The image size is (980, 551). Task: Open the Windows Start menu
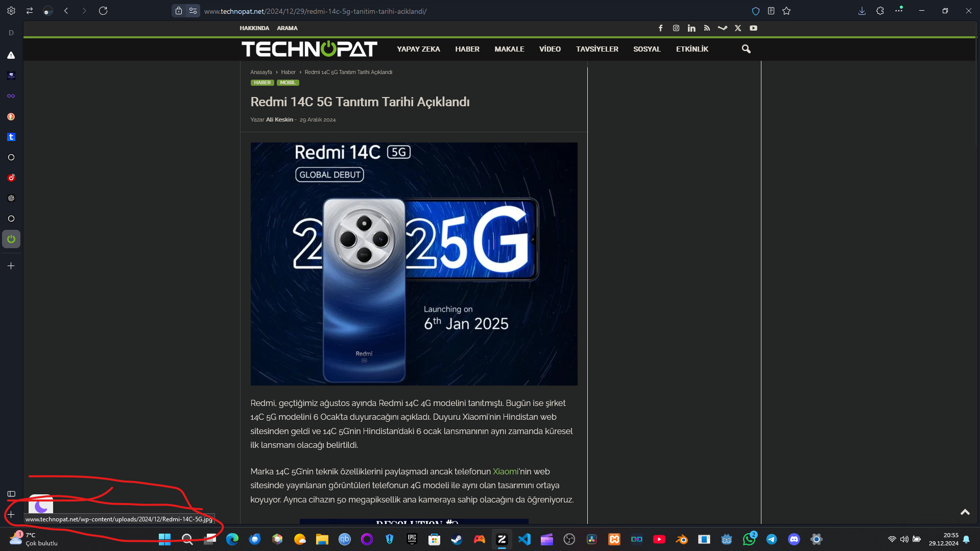164,539
